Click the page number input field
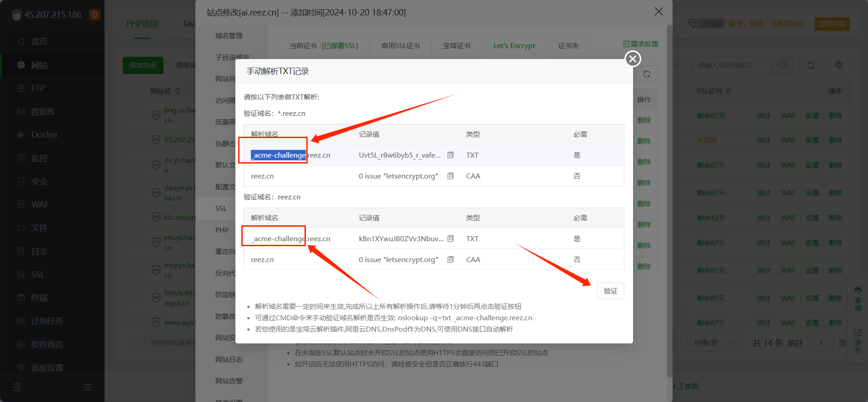 821,343
